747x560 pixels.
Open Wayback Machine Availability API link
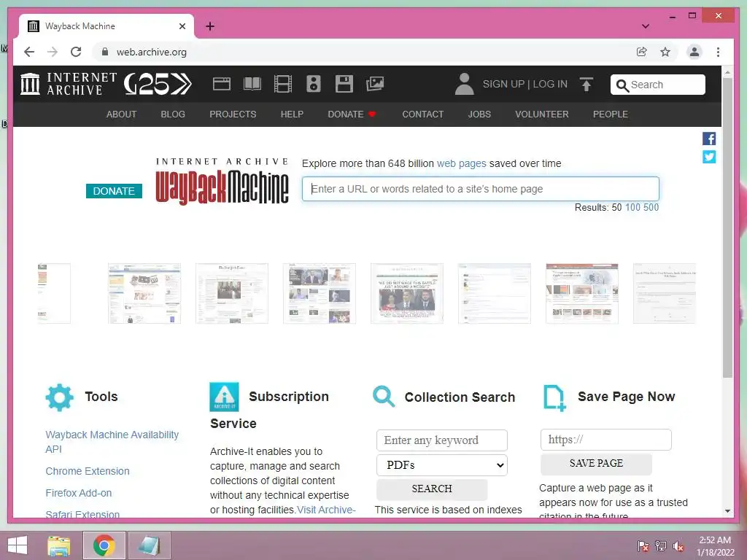(112, 442)
